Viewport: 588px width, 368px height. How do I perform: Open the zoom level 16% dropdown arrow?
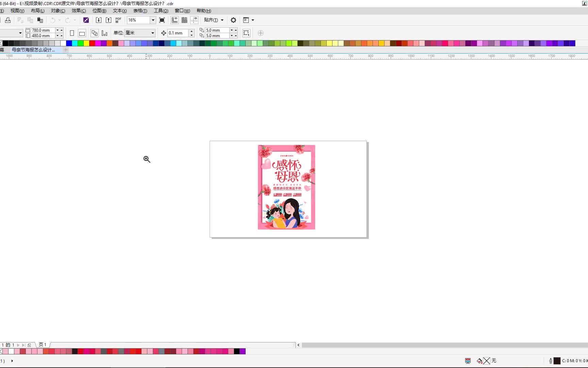[x=153, y=20]
